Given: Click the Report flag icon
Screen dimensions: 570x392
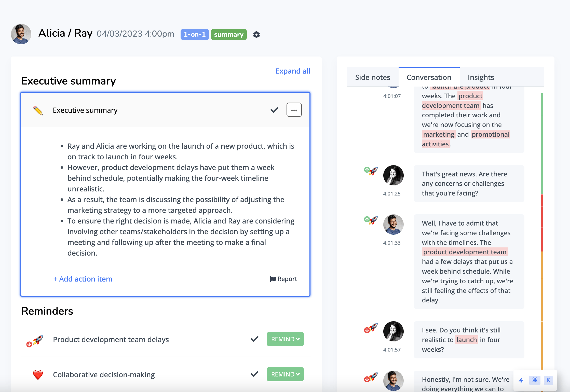Looking at the screenshot, I should tap(273, 279).
